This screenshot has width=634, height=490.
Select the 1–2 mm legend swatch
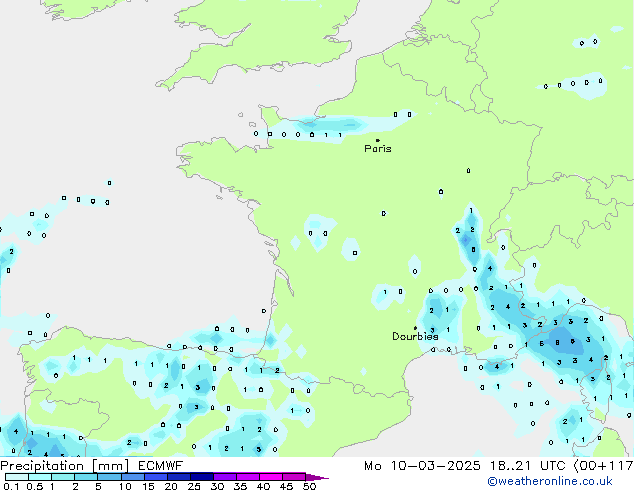63,477
